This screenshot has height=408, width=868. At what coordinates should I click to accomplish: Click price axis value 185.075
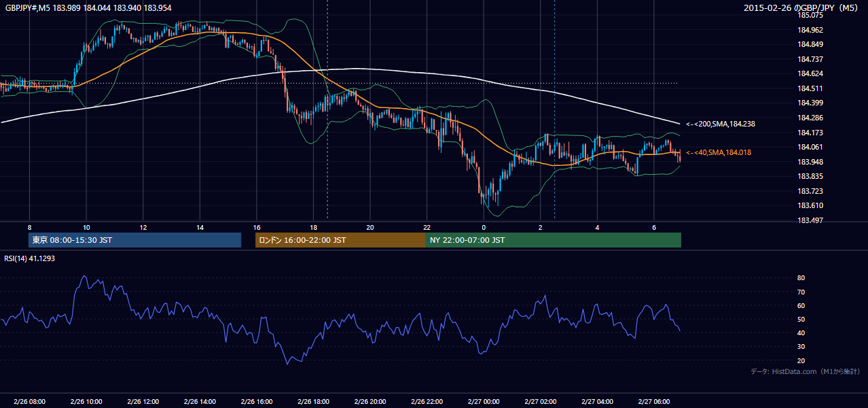pos(810,15)
